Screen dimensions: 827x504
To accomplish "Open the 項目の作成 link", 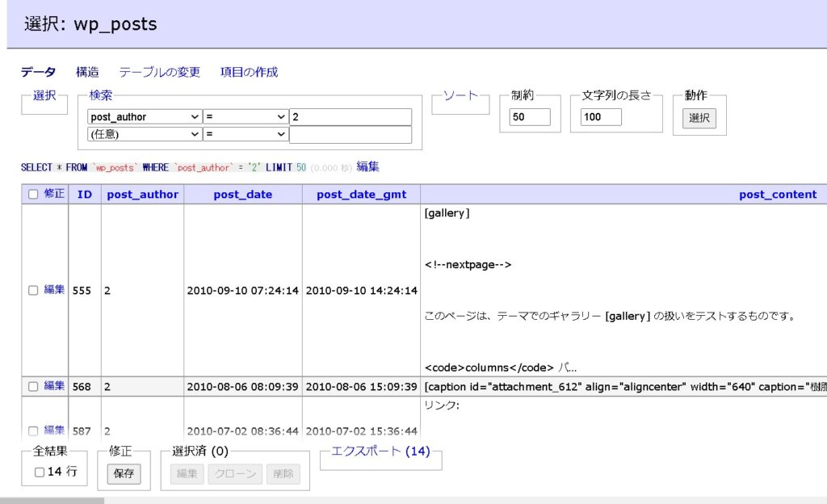I will (249, 72).
